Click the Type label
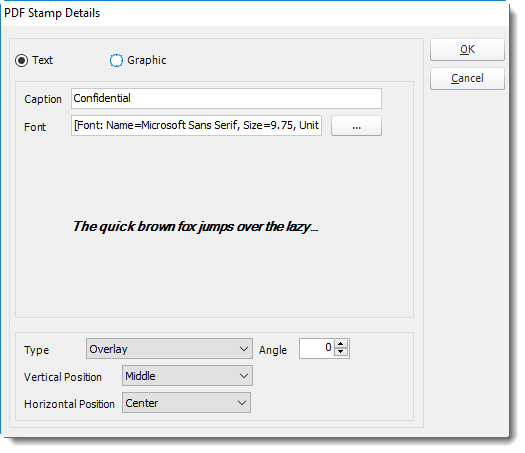 pos(36,350)
